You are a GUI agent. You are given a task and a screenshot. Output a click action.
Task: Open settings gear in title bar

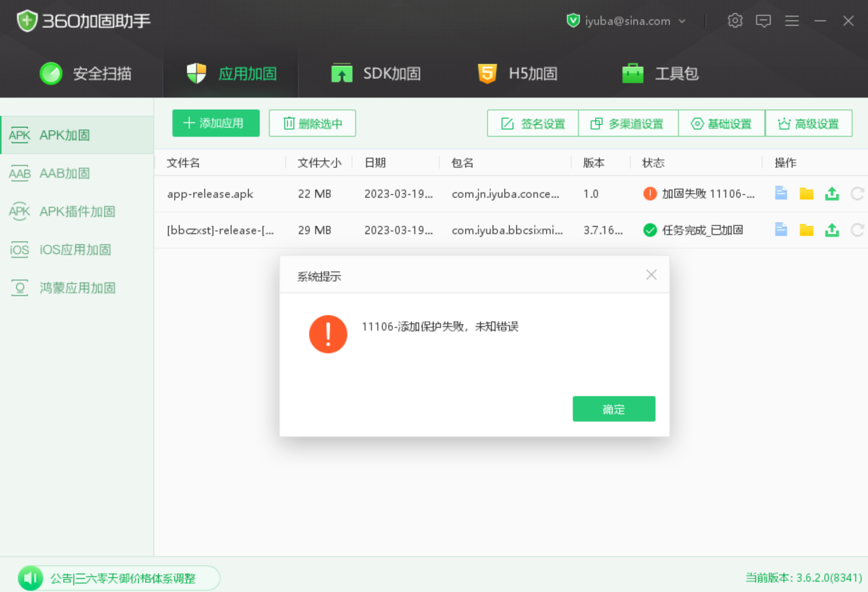[x=735, y=21]
